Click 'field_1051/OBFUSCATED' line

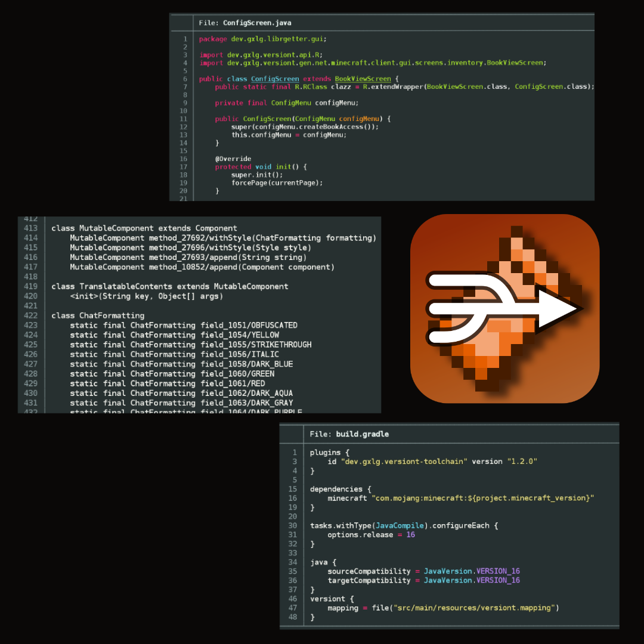[x=184, y=326]
